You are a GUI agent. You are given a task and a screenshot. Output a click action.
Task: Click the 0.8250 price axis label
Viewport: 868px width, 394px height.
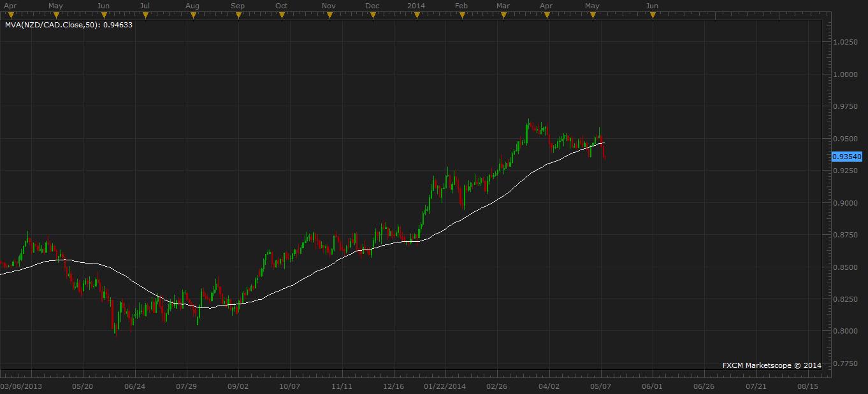[845, 299]
